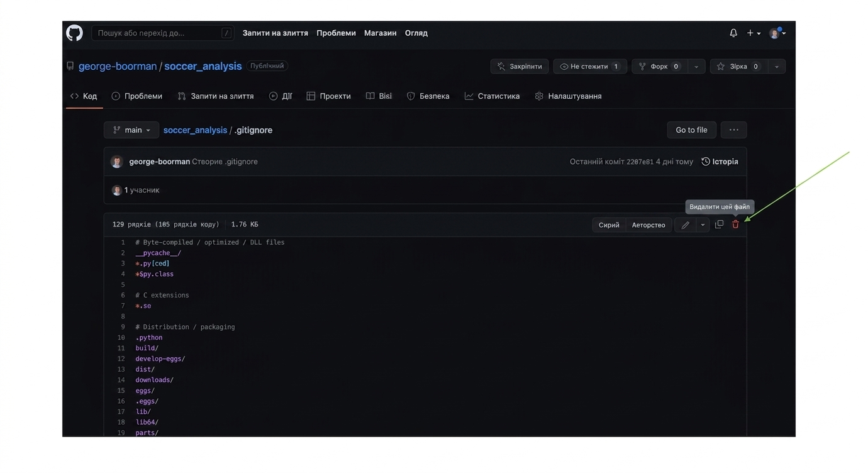This screenshot has height=473, width=868.
Task: Click the Go to file button
Action: point(691,130)
